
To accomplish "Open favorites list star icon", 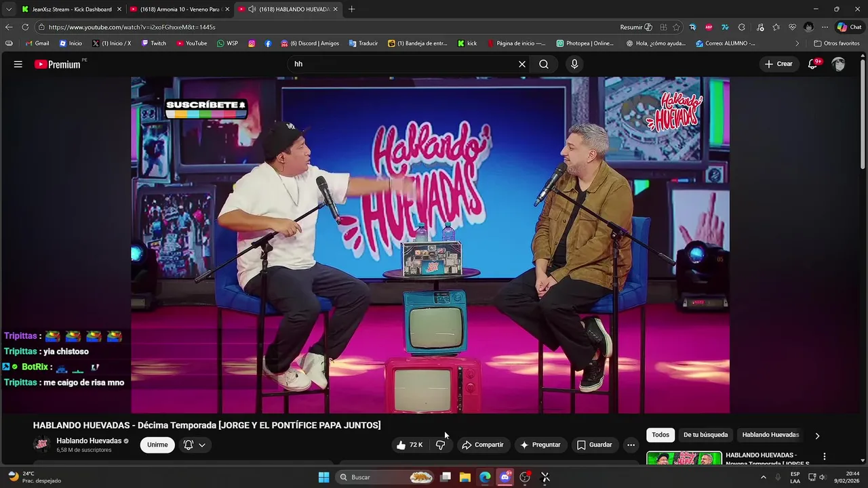I will [776, 27].
